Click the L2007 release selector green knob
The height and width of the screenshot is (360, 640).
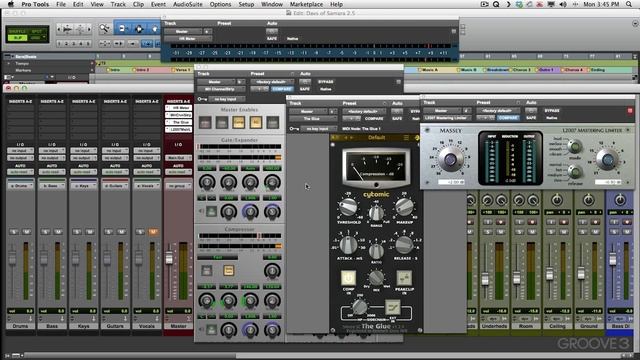tap(575, 171)
